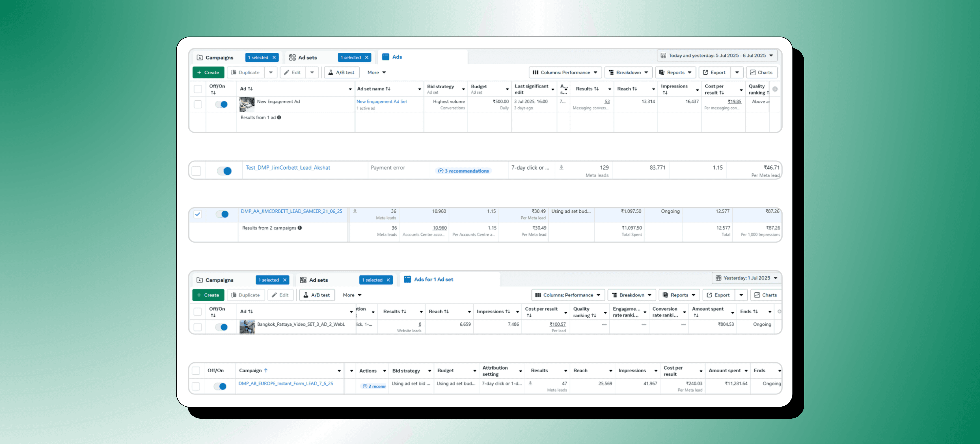
Task: Toggle the DMP_AA_JIMCORBETT_LEAD_SAMEER switch
Action: 222,214
